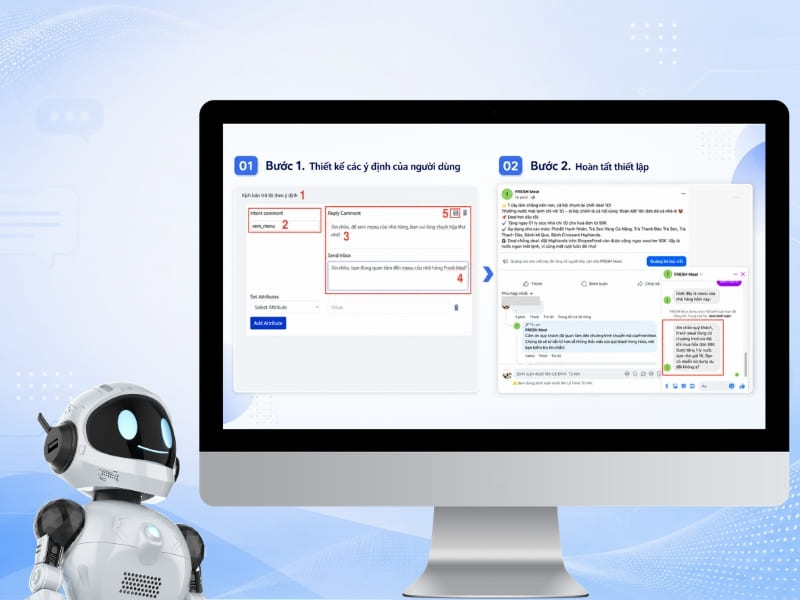The image size is (800, 600).
Task: Click the FRESH Meal avatar in chat header
Action: [667, 274]
